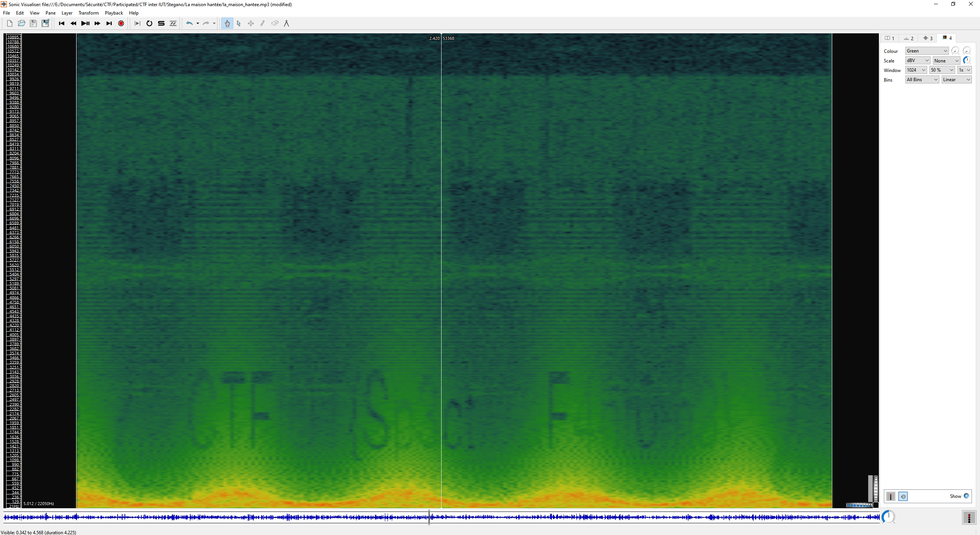The image size is (980, 535).
Task: Open the Playback menu
Action: (114, 13)
